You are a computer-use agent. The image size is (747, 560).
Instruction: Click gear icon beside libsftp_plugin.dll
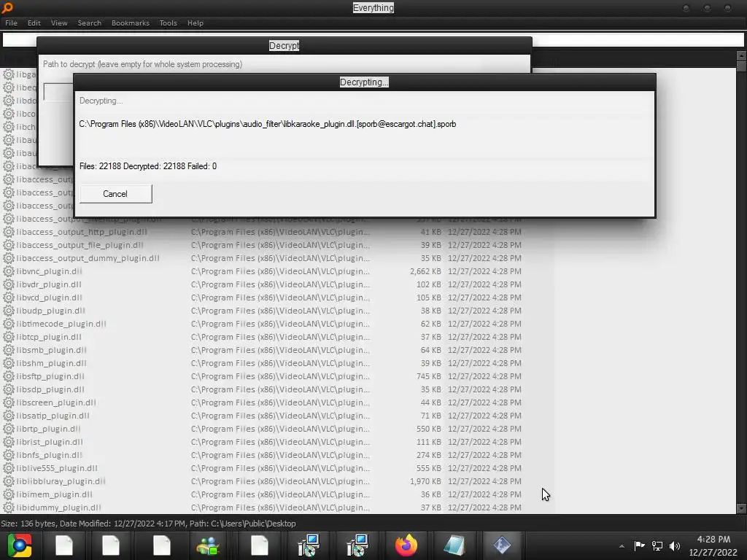[9, 376]
